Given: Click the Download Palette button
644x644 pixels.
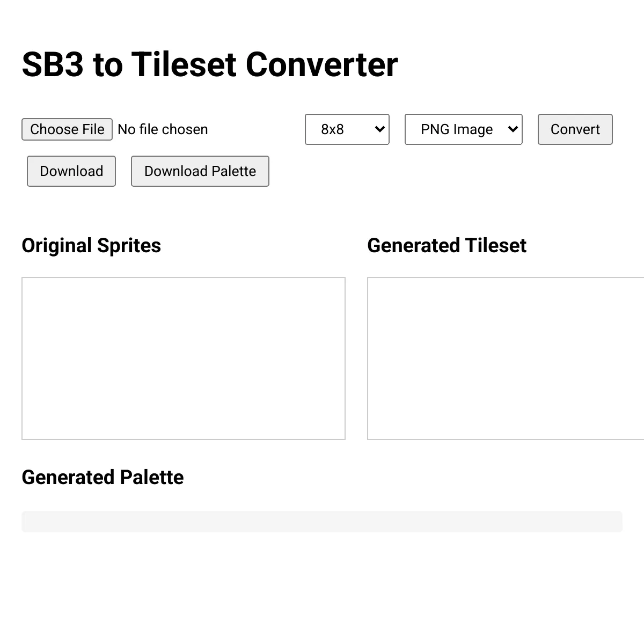Looking at the screenshot, I should (x=200, y=171).
